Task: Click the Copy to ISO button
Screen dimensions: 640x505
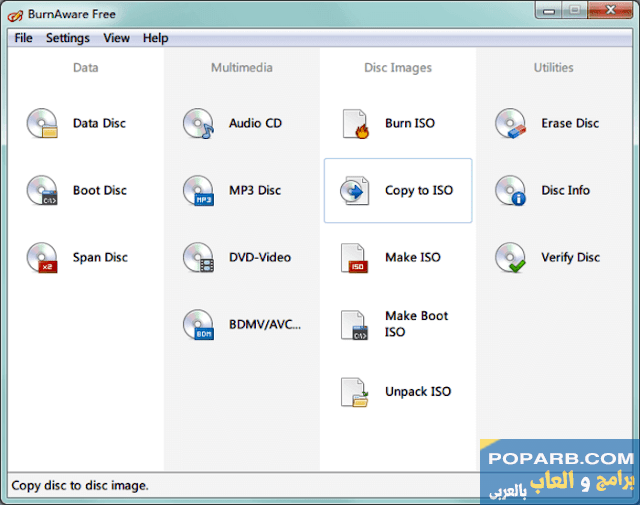Action: pyautogui.click(x=398, y=191)
